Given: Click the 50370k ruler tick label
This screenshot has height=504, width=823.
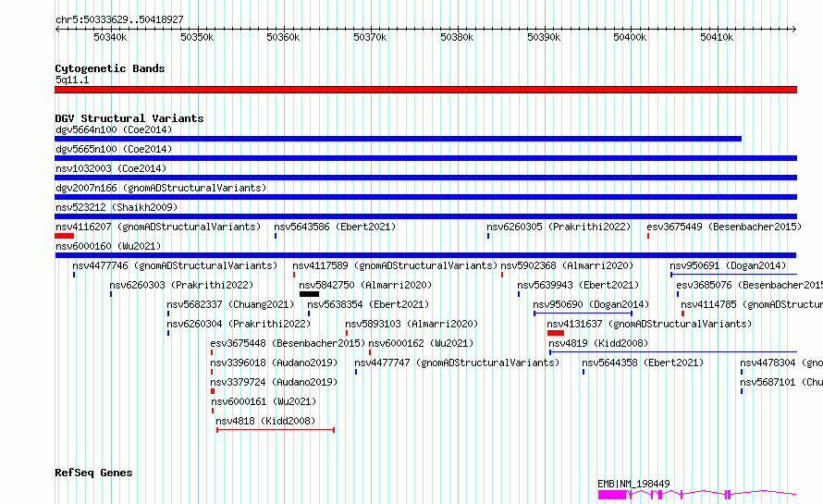Looking at the screenshot, I should 370,37.
